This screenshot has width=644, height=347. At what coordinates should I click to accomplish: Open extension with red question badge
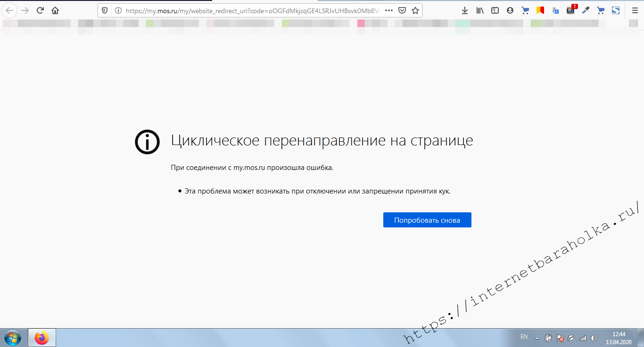tap(571, 9)
